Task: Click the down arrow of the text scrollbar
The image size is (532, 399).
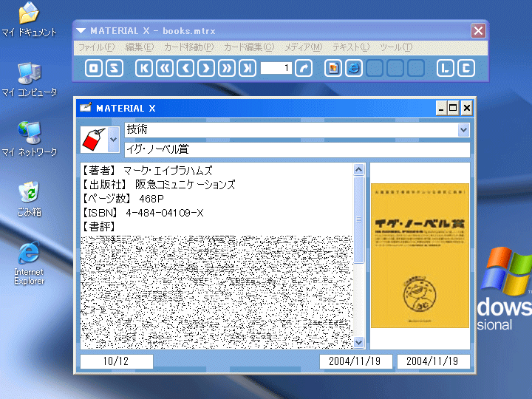Action: click(359, 342)
